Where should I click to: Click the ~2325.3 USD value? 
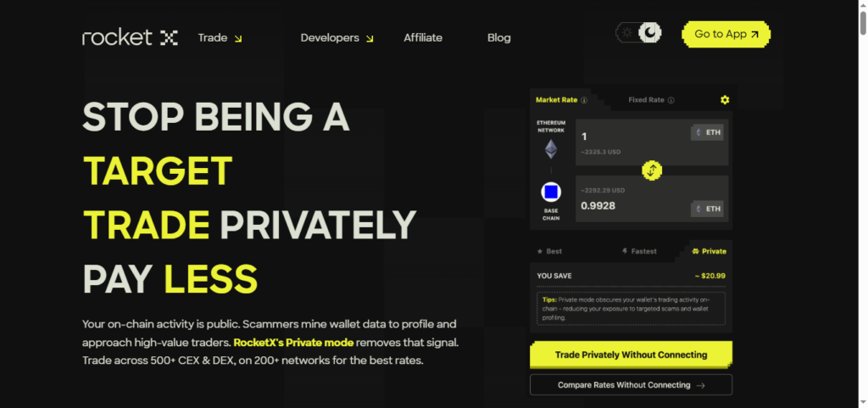pyautogui.click(x=601, y=152)
